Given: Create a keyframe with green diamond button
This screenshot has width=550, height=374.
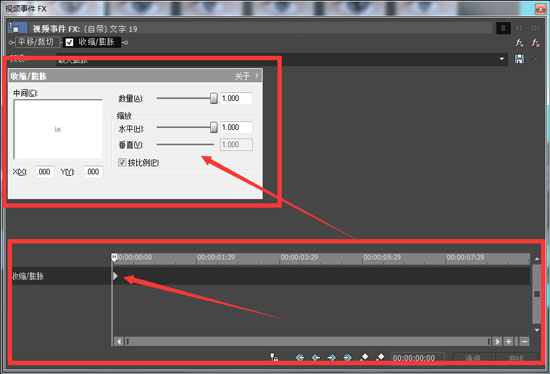Looking at the screenshot, I should pyautogui.click(x=364, y=357).
